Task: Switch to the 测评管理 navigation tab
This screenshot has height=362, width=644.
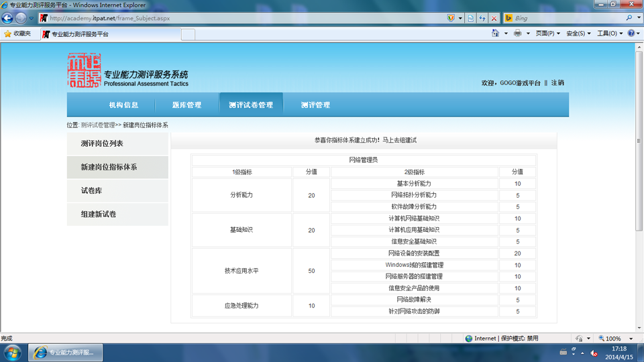Action: point(315,105)
